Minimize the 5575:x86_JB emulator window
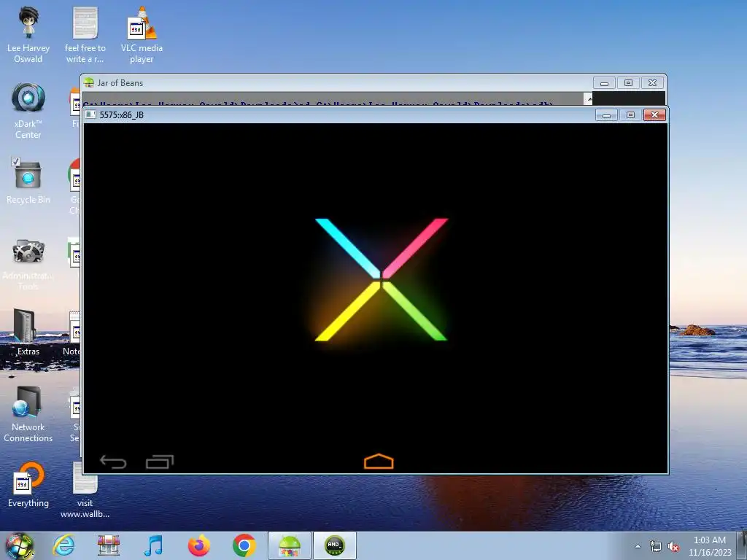Image resolution: width=747 pixels, height=560 pixels. (606, 115)
